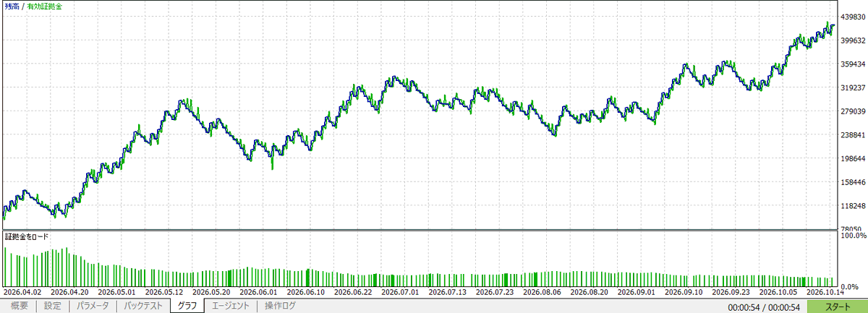The image size is (868, 313).
Task: Click the 359434 axis value
Action: tap(853, 64)
